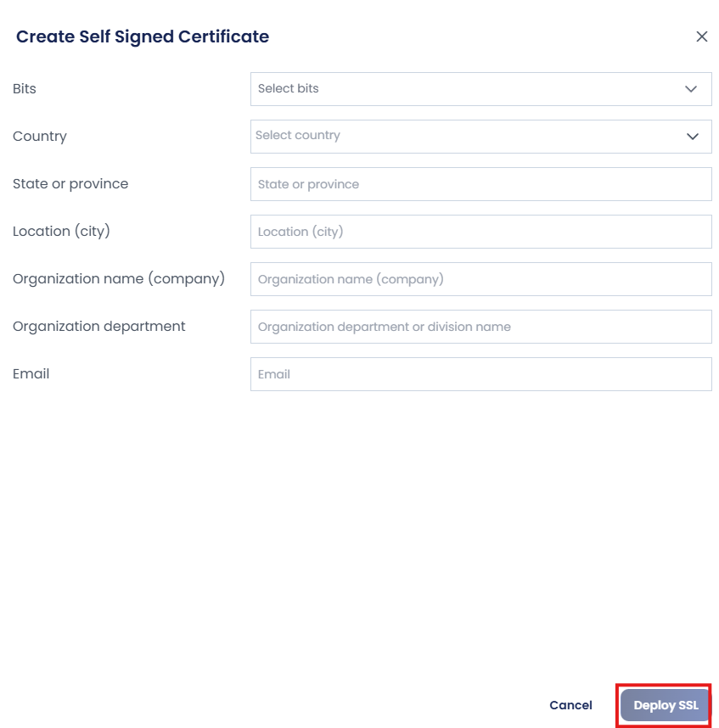The height and width of the screenshot is (728, 719).
Task: Select the Organization name (company) input
Action: [480, 279]
